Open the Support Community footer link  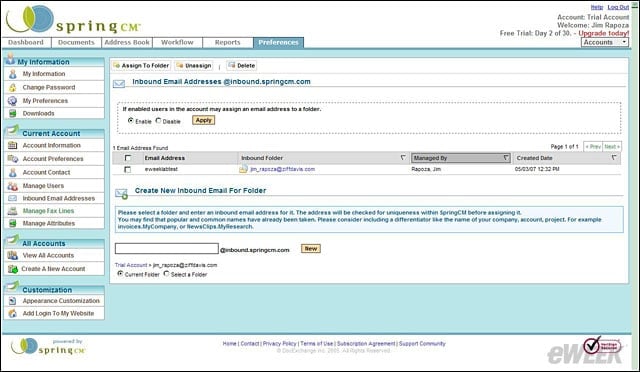click(x=422, y=344)
